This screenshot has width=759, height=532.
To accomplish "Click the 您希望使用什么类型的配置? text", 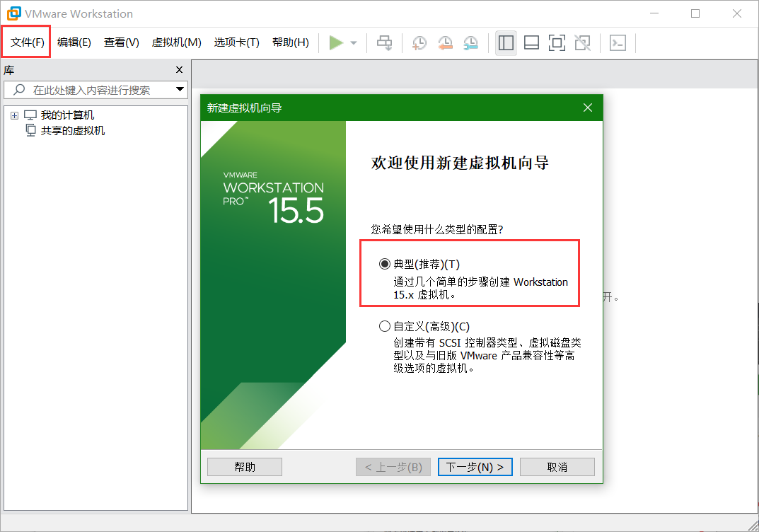I will 437,229.
